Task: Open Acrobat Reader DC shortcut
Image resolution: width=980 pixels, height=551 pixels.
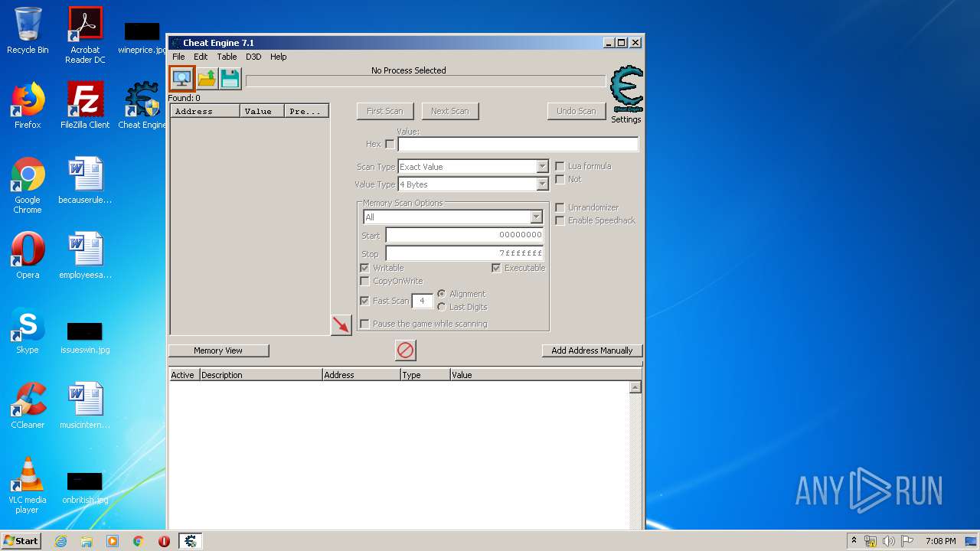Action: point(85,35)
